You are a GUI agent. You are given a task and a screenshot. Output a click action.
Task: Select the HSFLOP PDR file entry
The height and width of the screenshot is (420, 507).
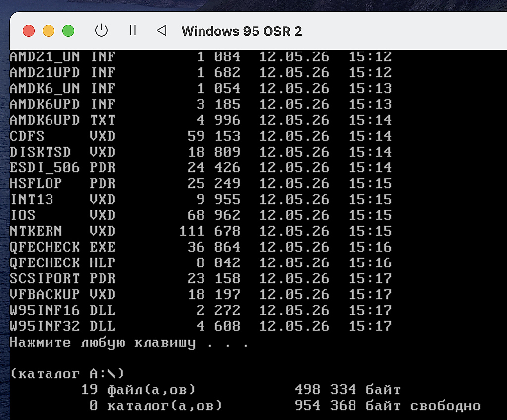201,183
